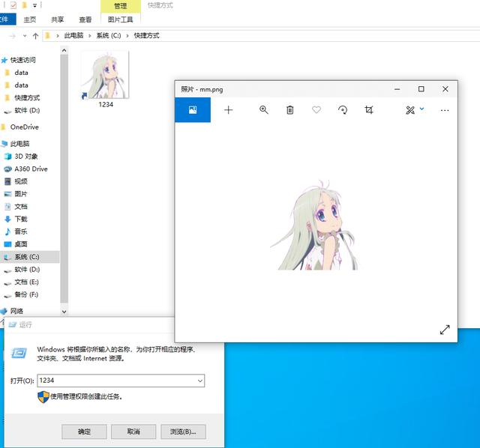Open recent locations dropdown chevron
The width and height of the screenshot is (480, 448).
[x=25, y=36]
